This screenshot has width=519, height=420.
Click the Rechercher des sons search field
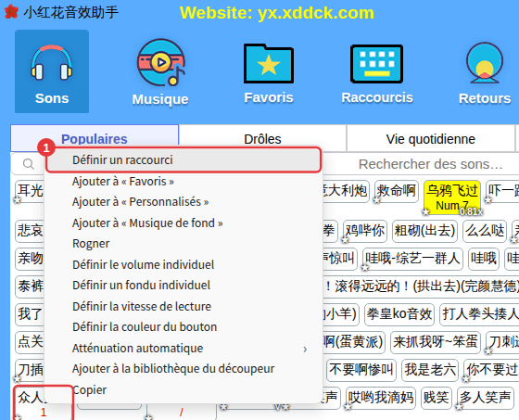430,164
